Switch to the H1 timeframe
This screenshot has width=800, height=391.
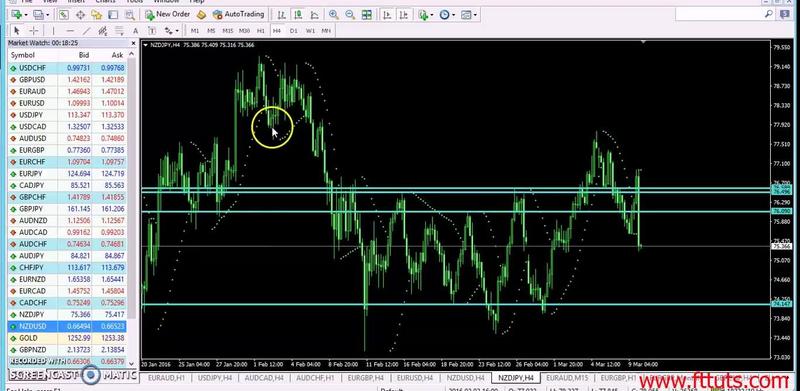[x=260, y=31]
